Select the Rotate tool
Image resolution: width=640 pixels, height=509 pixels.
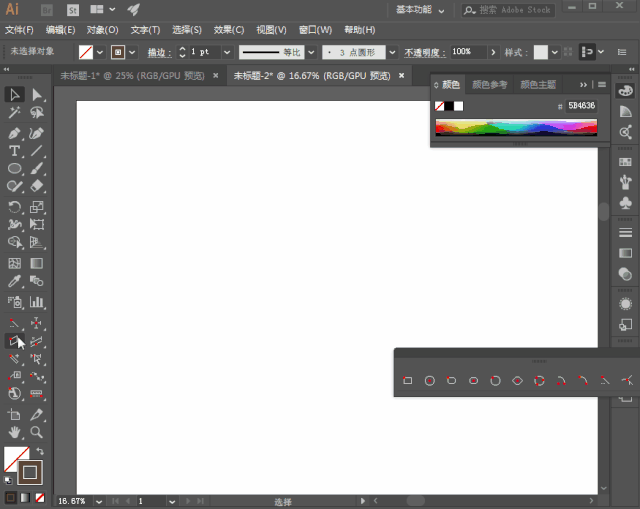pos(14,207)
